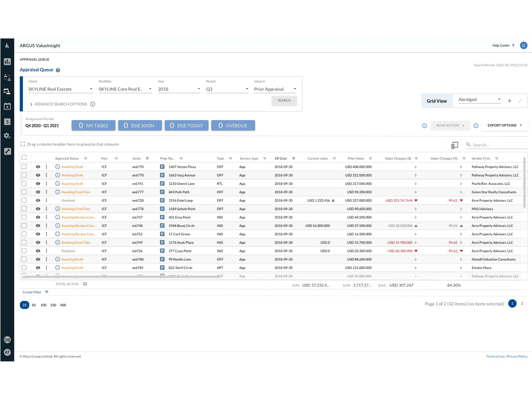Screen dimensions: 532x399
Task: Show 100 items per page
Action: [x=43, y=305]
